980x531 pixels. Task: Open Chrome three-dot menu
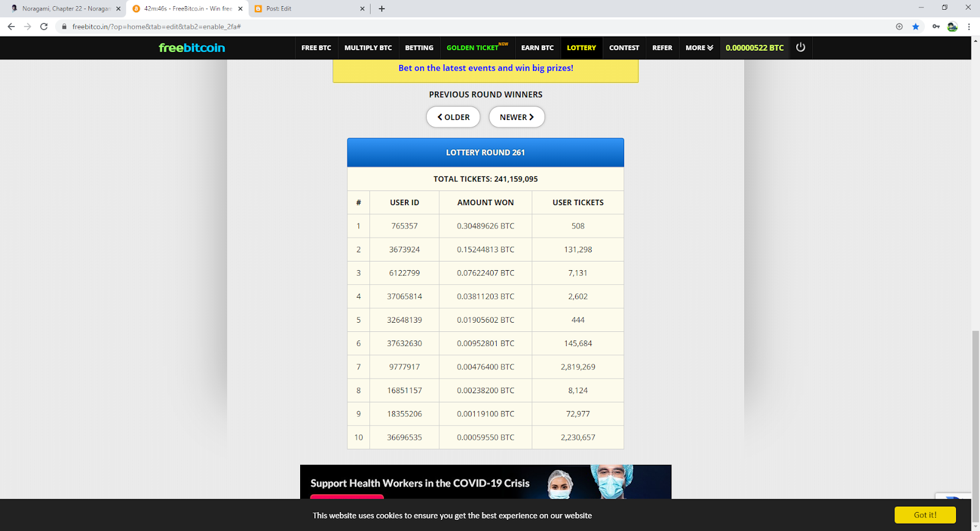tap(969, 26)
